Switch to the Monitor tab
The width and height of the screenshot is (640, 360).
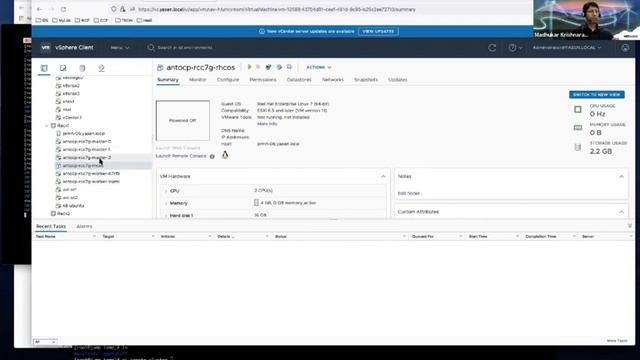(198, 80)
